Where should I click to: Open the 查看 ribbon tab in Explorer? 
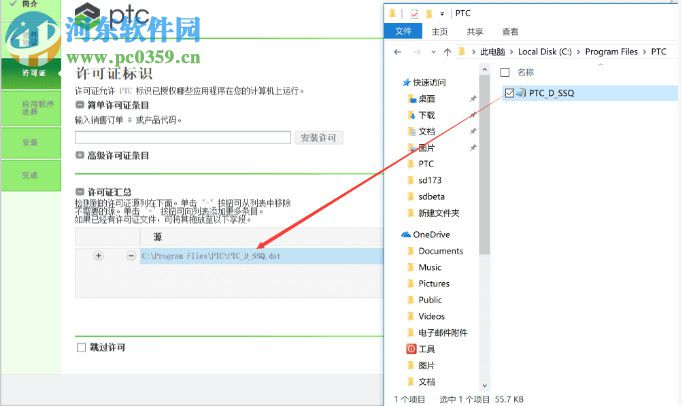pyautogui.click(x=510, y=31)
